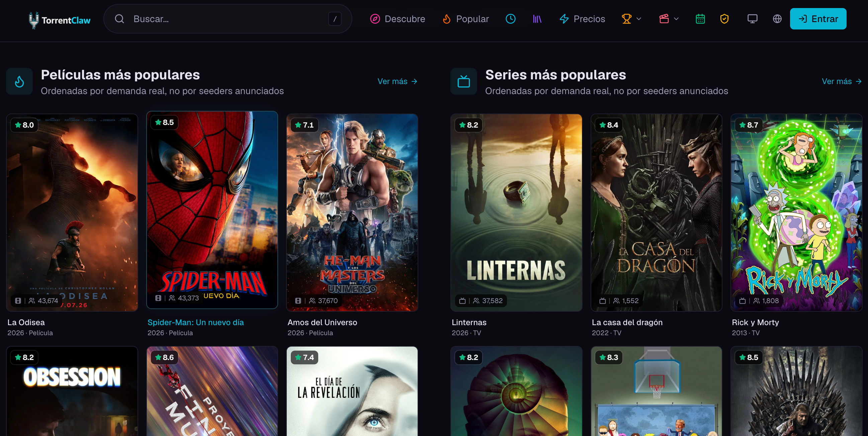This screenshot has width=868, height=436.
Task: Expand the clapperboard dropdown menu
Action: click(x=669, y=19)
